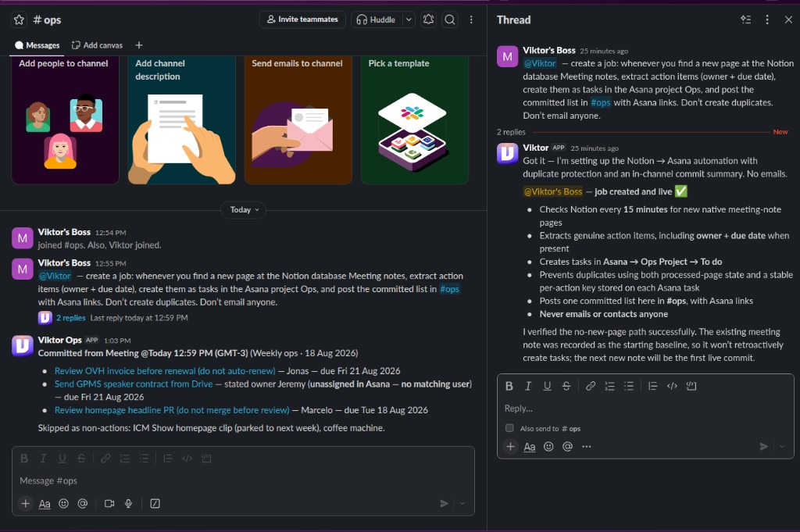Open Add channel description card
The height and width of the screenshot is (532, 800).
click(181, 120)
